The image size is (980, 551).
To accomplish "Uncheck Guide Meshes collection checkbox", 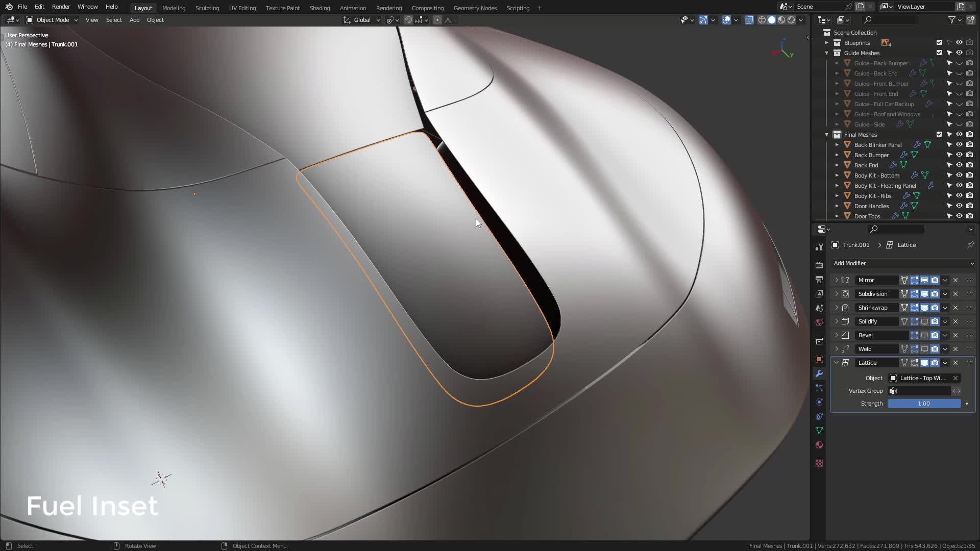I will 939,53.
